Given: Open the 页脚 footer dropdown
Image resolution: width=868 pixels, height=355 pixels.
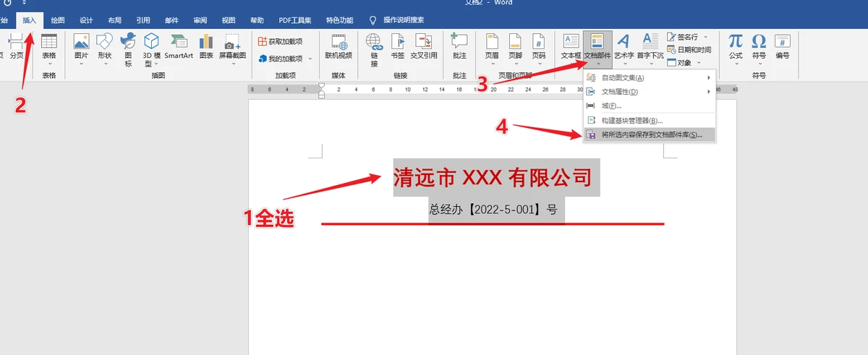Looking at the screenshot, I should [515, 49].
